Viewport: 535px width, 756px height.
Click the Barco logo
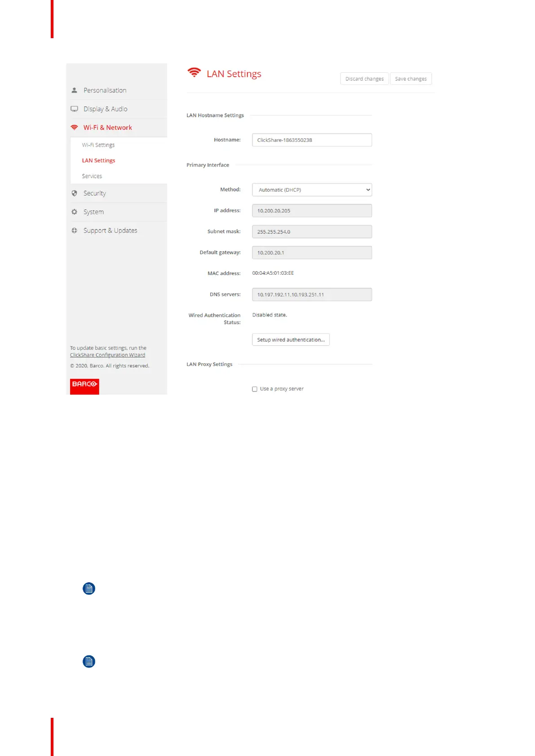[84, 386]
